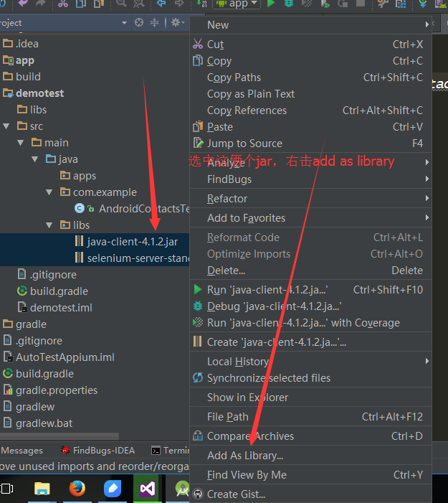Start debugging with the bug icon
Viewport: 448px width, 503px height.
tap(289, 3)
